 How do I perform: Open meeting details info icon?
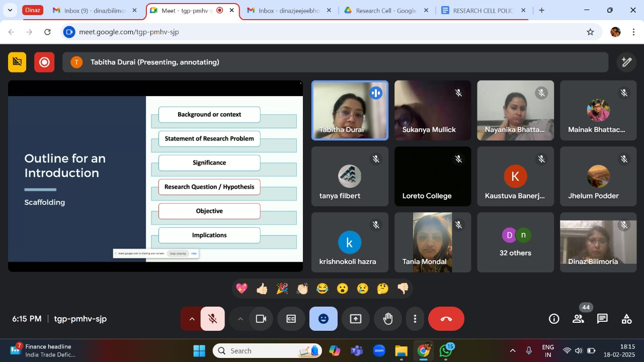pyautogui.click(x=554, y=319)
